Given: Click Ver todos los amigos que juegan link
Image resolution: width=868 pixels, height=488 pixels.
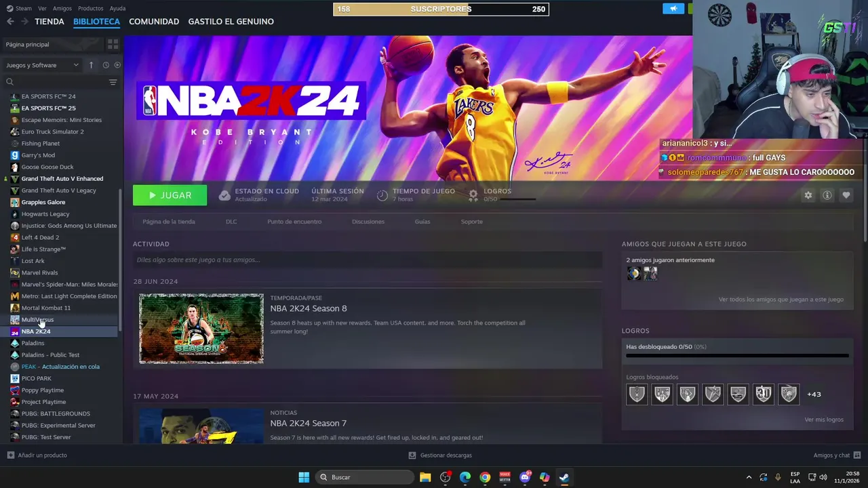Looking at the screenshot, I should (x=781, y=300).
